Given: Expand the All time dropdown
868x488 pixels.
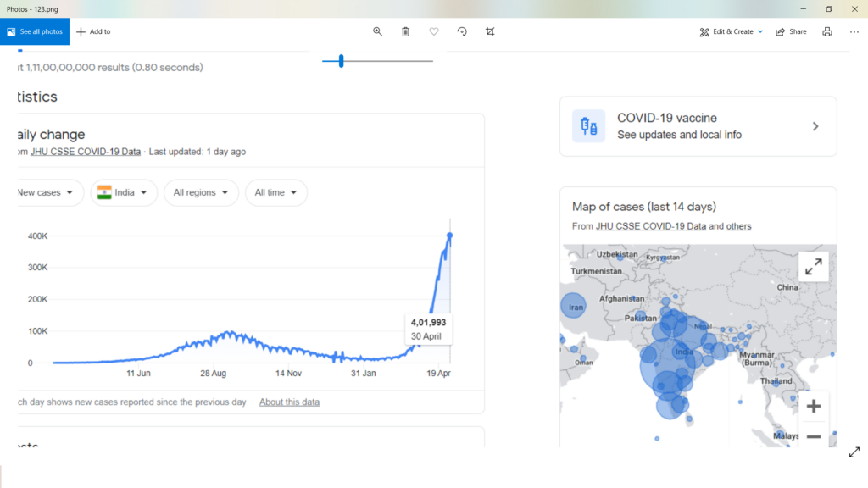Looking at the screenshot, I should (276, 192).
